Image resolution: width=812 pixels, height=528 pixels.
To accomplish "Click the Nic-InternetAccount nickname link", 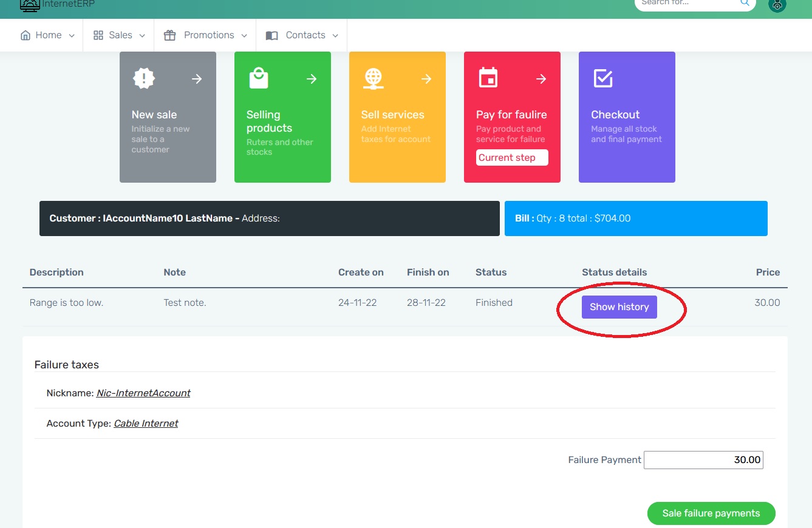I will click(143, 393).
